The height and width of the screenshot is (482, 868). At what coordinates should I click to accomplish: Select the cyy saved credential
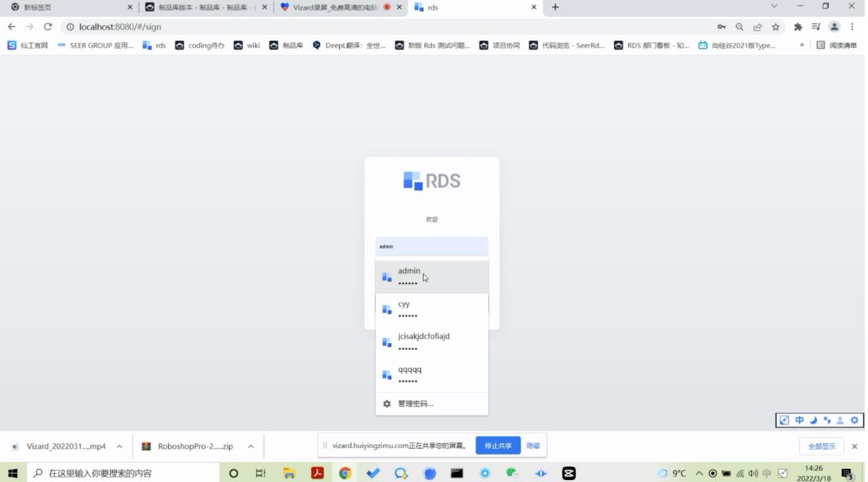coord(431,309)
